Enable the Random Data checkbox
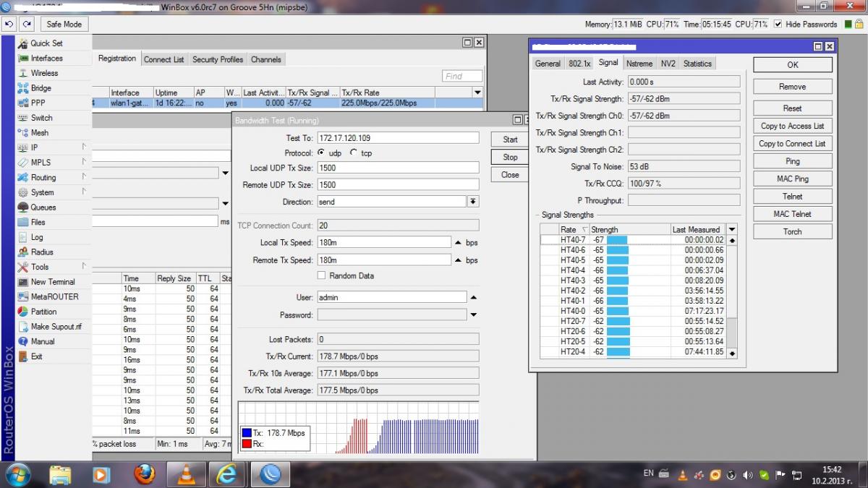The width and height of the screenshot is (868, 488). tap(322, 276)
